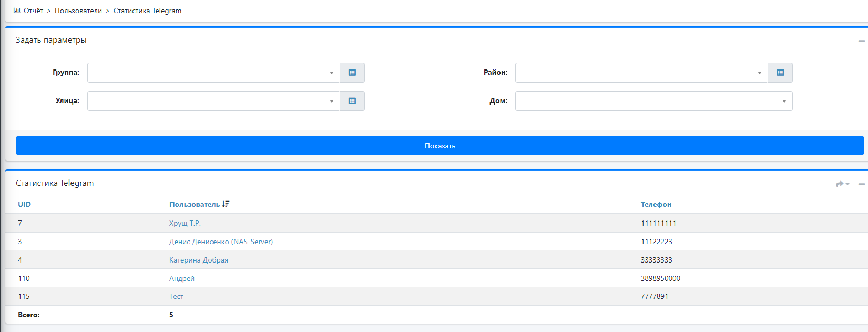This screenshot has height=332, width=868.
Task: Go to Отчёт in breadcrumb
Action: (x=33, y=11)
